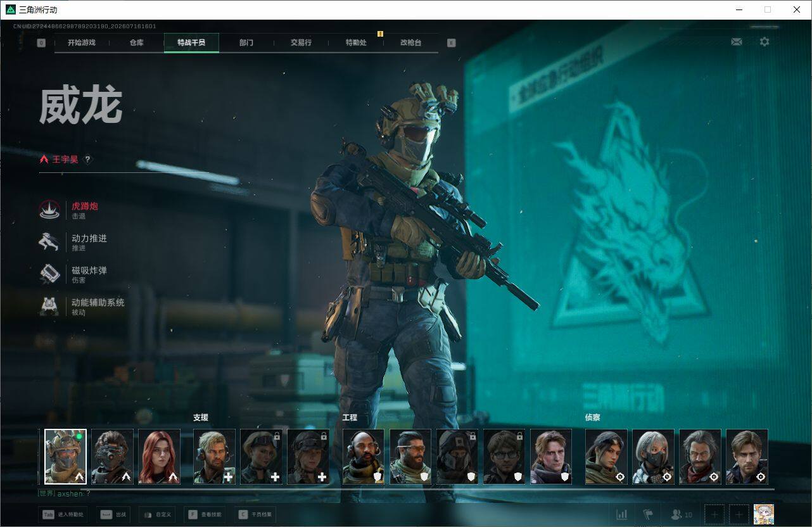Select the red-haired assault operator portrait

coord(159,457)
